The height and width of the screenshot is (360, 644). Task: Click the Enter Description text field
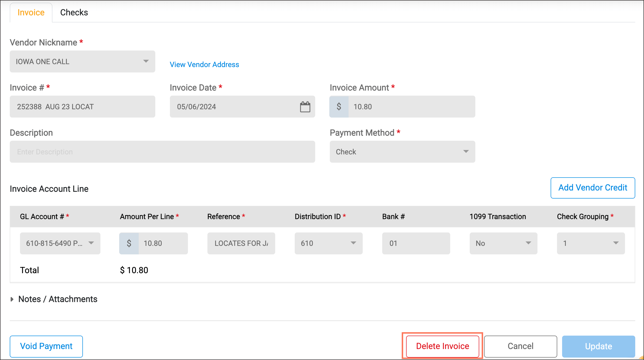(x=162, y=152)
